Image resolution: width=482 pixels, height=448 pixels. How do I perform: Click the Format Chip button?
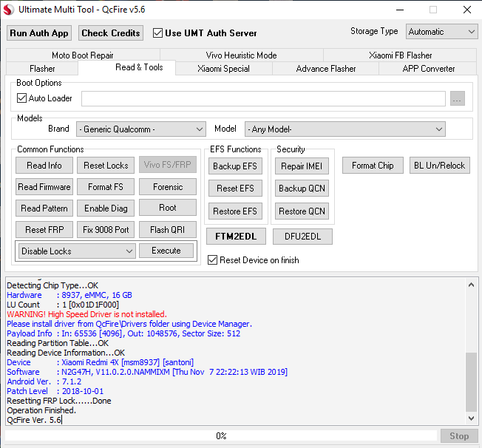point(373,166)
